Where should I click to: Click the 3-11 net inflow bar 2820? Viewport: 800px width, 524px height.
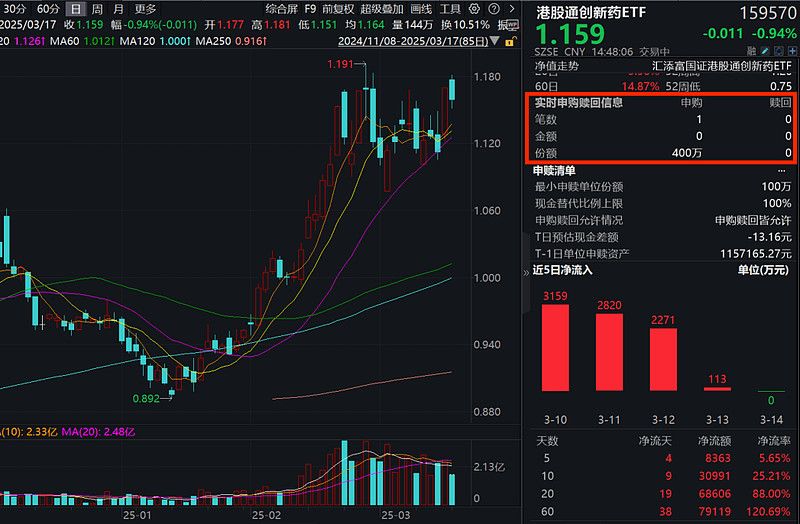609,352
